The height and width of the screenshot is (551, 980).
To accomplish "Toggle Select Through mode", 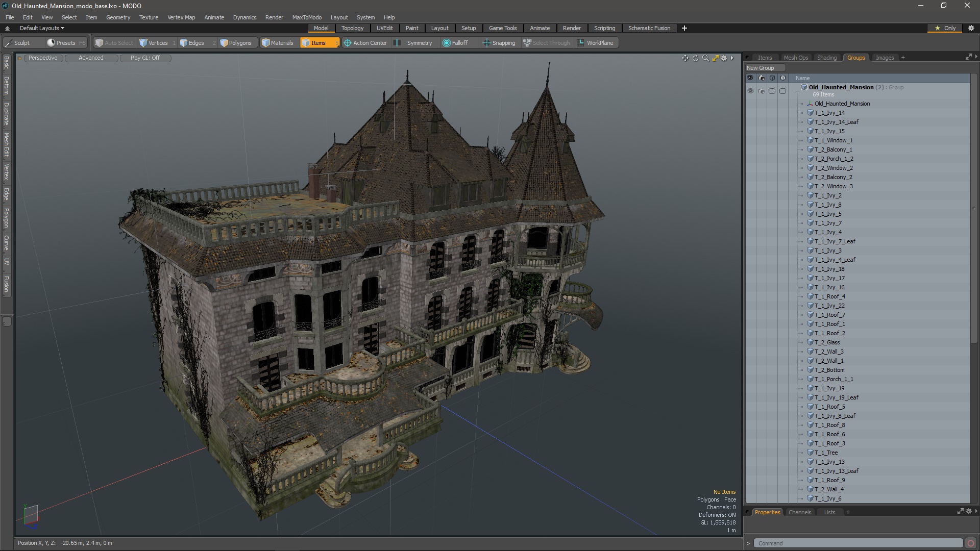I will pos(547,43).
